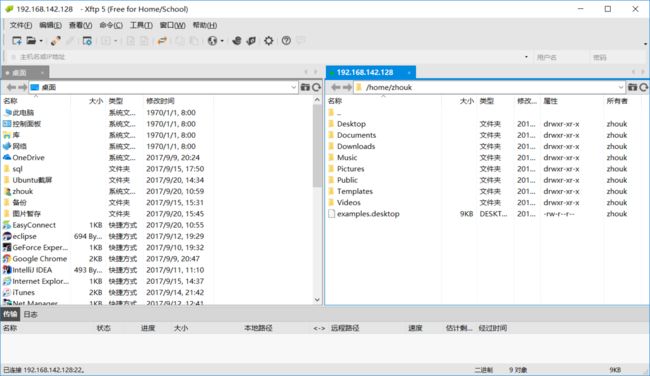The image size is (650, 376).
Task: Click the connect/disconnect plug icon
Action: tap(56, 41)
